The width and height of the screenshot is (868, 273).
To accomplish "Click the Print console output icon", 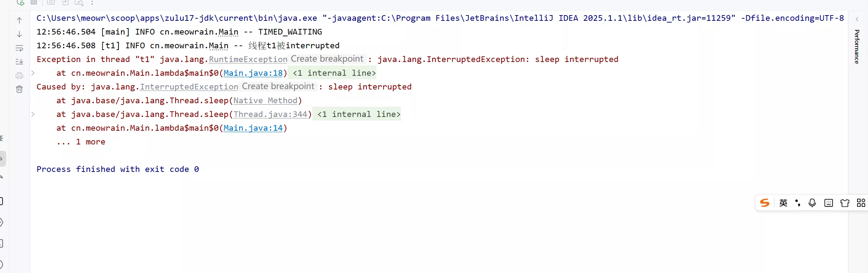I will coord(19,75).
